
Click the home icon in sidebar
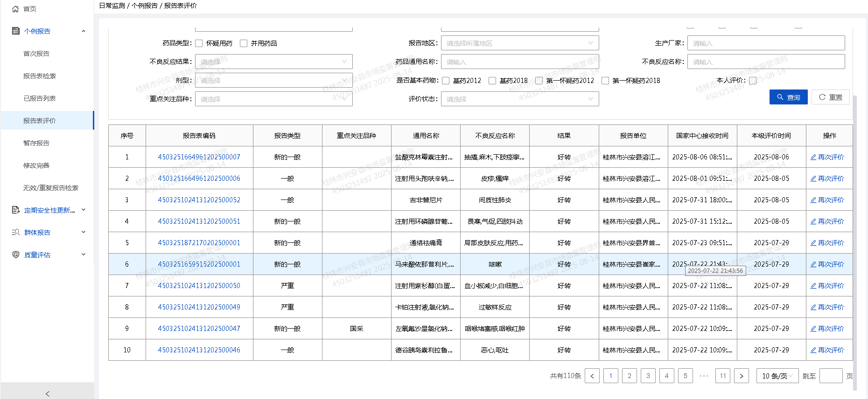point(15,9)
